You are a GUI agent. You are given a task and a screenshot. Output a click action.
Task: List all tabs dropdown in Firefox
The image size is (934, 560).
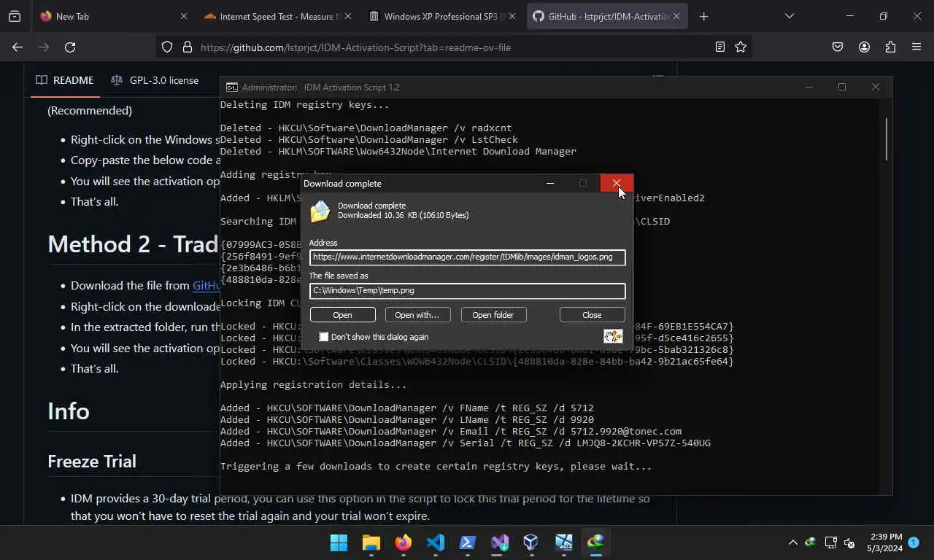790,16
